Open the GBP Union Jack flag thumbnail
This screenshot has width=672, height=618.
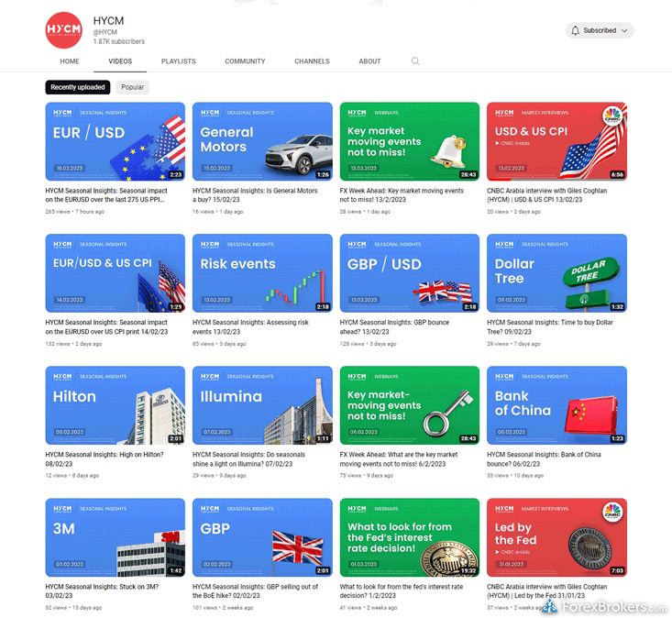click(x=262, y=537)
